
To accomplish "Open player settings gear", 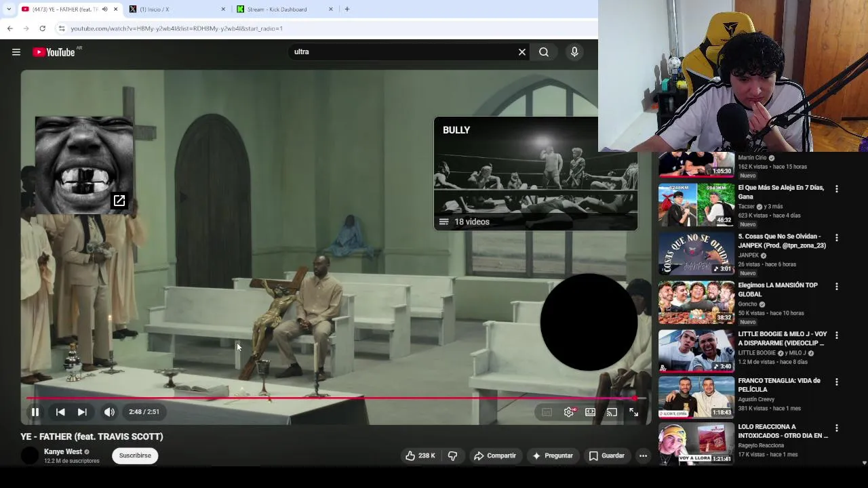I will tap(569, 412).
